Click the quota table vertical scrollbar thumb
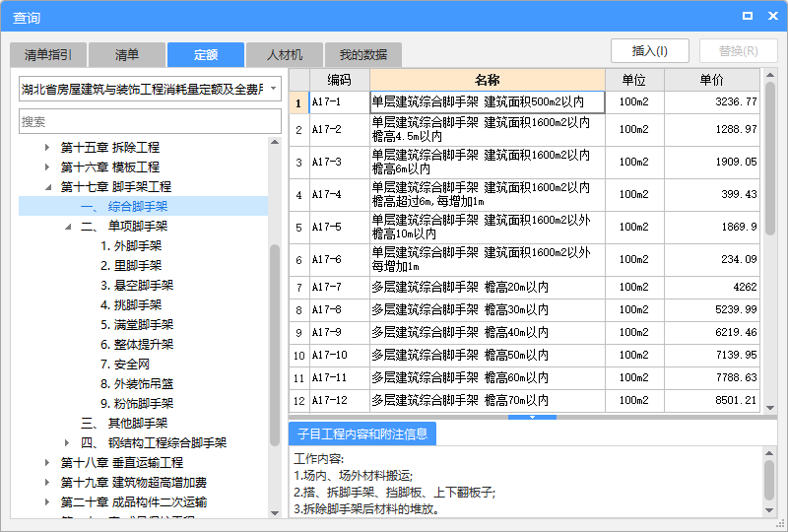This screenshot has width=788, height=532. (x=770, y=159)
